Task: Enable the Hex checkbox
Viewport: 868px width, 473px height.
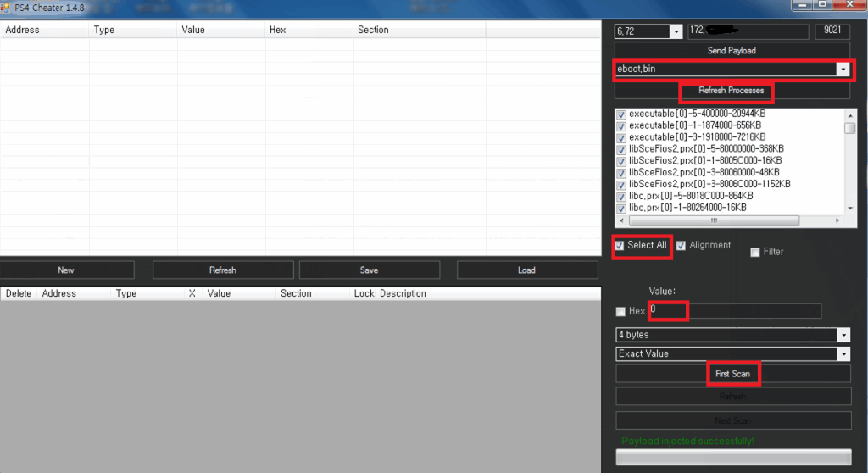Action: [x=620, y=312]
